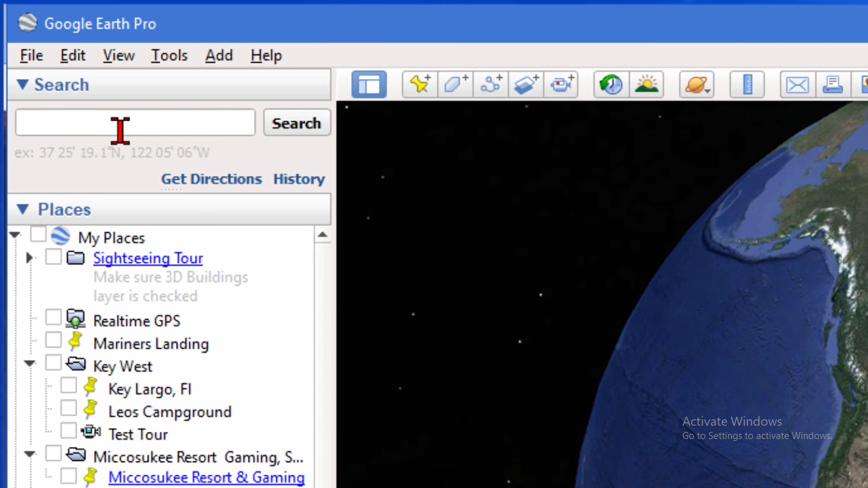Click the Get Directions link

click(211, 179)
